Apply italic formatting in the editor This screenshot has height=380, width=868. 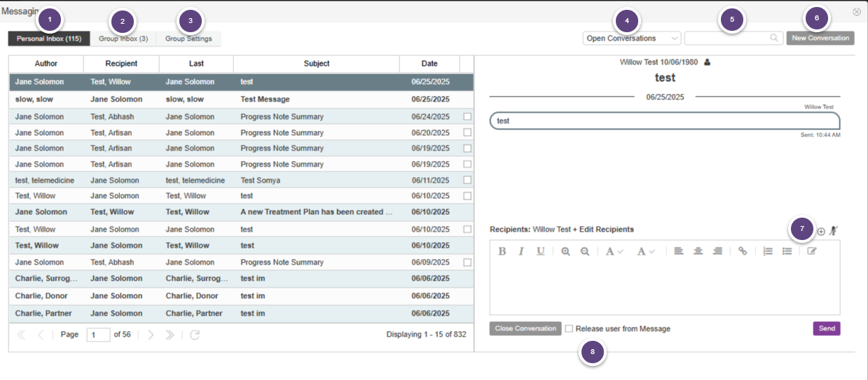coord(521,251)
